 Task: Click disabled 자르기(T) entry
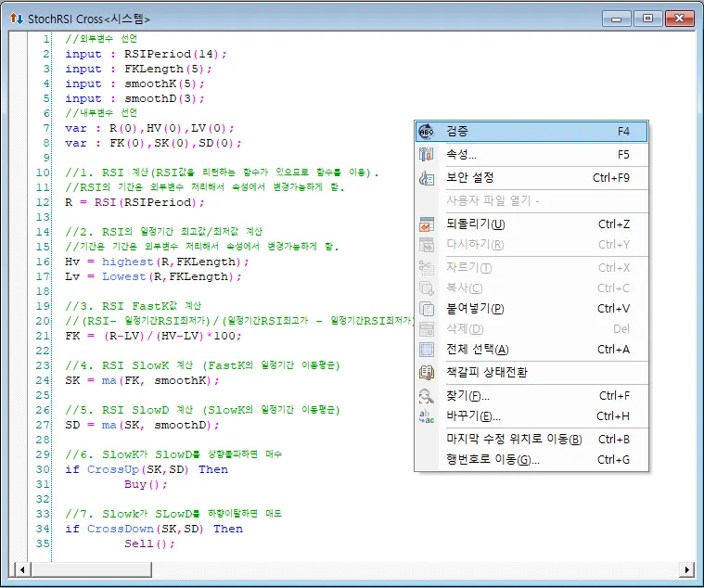[531, 268]
